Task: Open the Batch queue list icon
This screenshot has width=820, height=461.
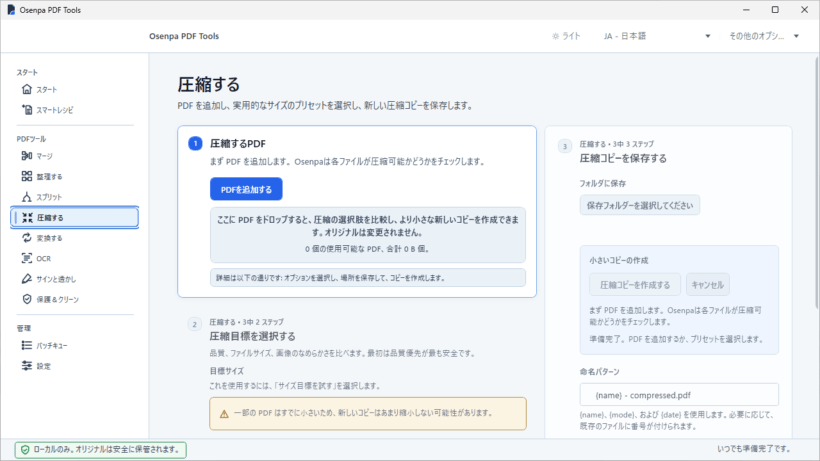Action: [27, 345]
